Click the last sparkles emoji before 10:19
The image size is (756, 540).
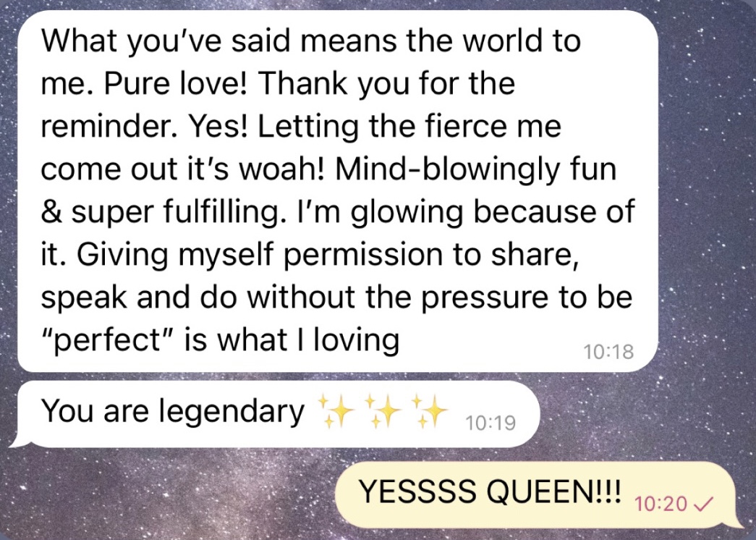click(430, 411)
